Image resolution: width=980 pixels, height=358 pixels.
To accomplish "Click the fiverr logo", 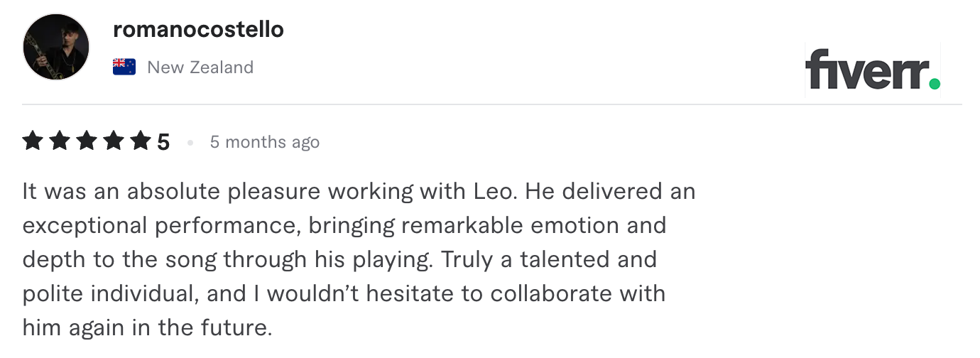I will (x=873, y=70).
